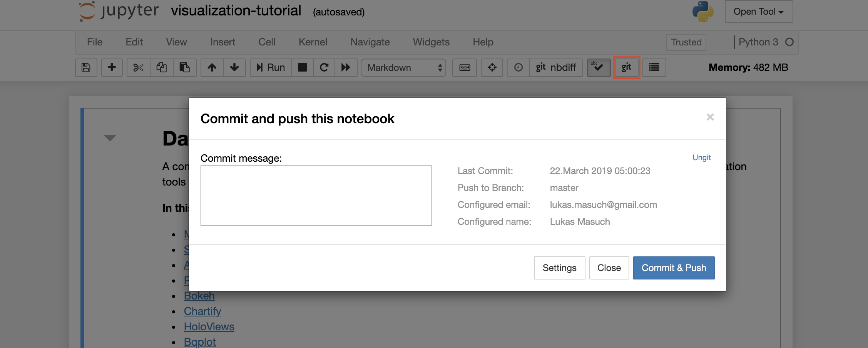Screen dimensions: 868x348
Task: Open the Insert menu
Action: 223,42
